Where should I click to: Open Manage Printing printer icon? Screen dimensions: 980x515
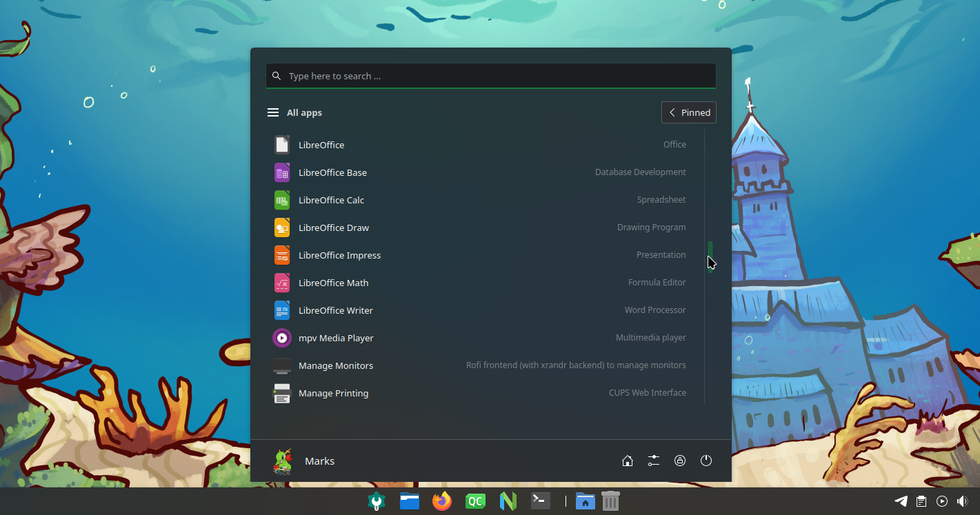click(x=281, y=393)
